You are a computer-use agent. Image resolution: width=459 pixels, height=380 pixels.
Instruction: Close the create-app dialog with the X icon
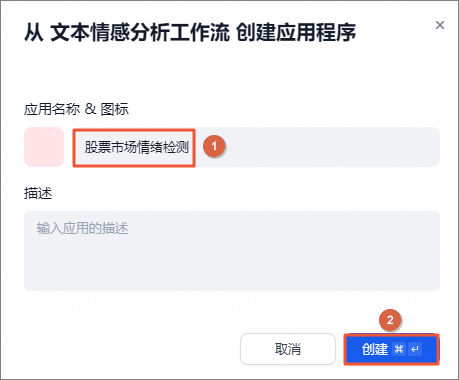[x=440, y=25]
